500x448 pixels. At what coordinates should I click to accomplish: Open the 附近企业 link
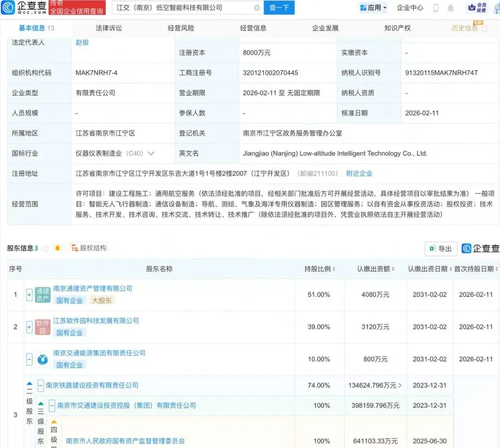point(359,174)
